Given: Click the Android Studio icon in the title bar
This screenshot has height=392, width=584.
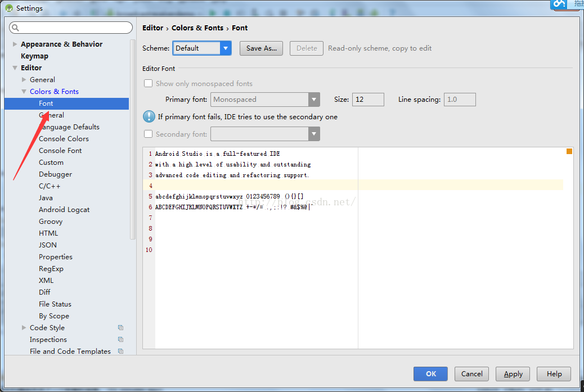Looking at the screenshot, I should point(9,8).
